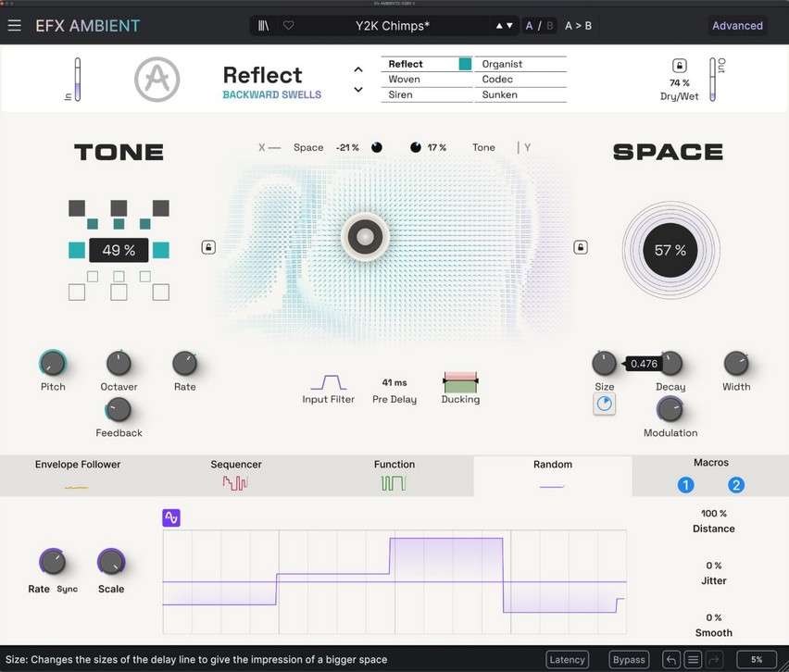Viewport: 789px width, 672px height.
Task: Open the Y2K Chimps preset name dropdown
Action: [393, 26]
